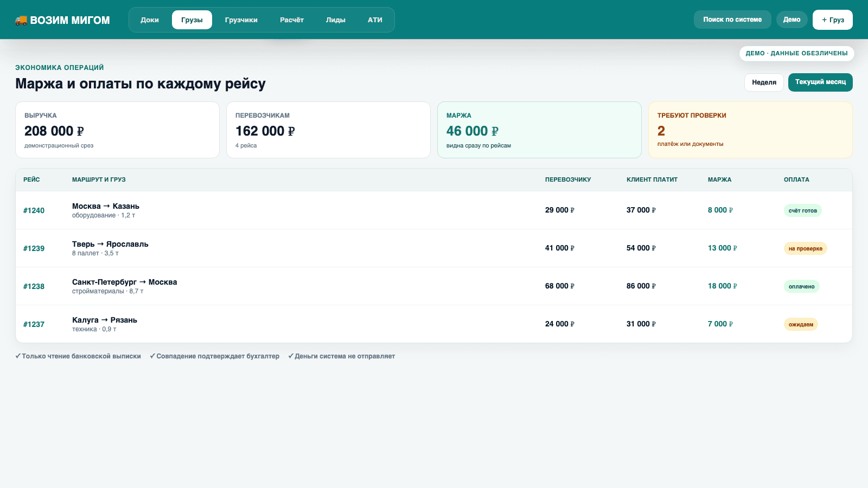Screen dimensions: 868x488
Task: Click the Маржа 46 000 ₽ card
Action: [539, 130]
